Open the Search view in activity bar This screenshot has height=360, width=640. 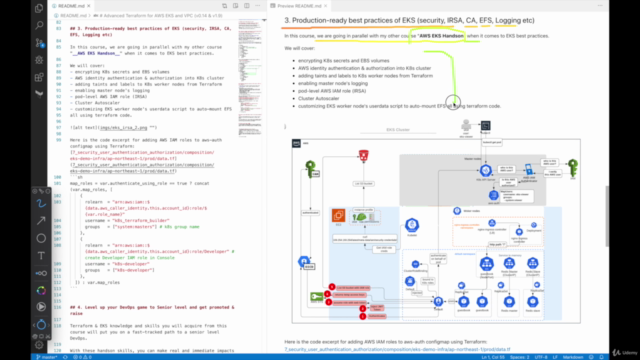39,25
